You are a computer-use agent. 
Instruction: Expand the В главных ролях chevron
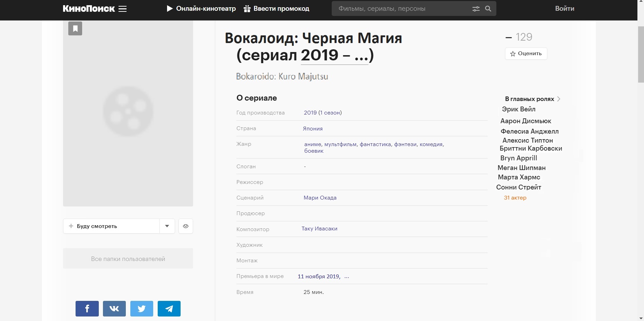pos(559,99)
